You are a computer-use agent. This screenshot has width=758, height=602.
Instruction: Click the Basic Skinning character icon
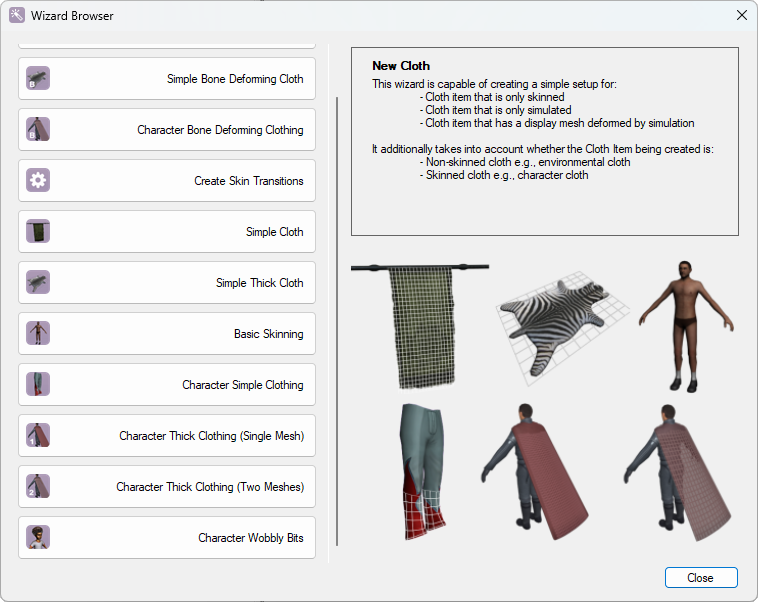click(38, 333)
